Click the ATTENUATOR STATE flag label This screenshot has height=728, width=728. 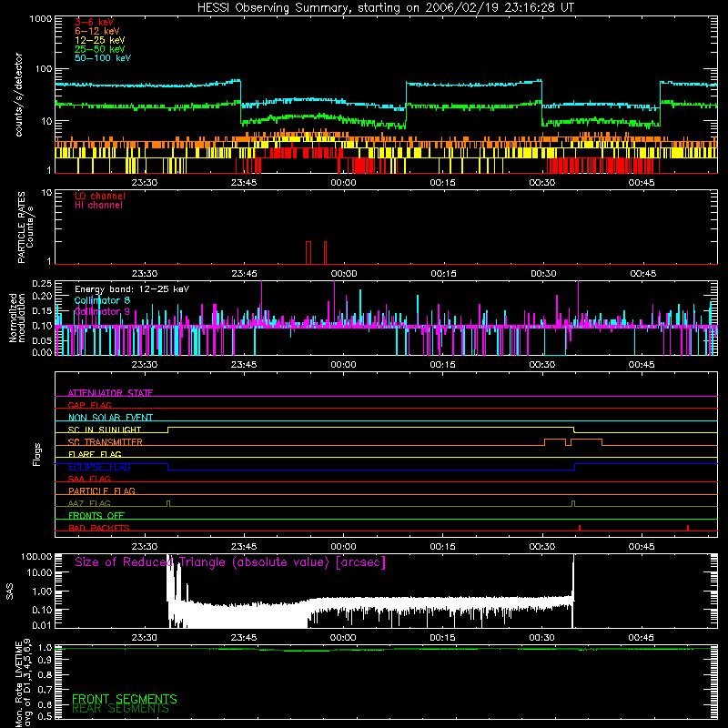(x=110, y=393)
